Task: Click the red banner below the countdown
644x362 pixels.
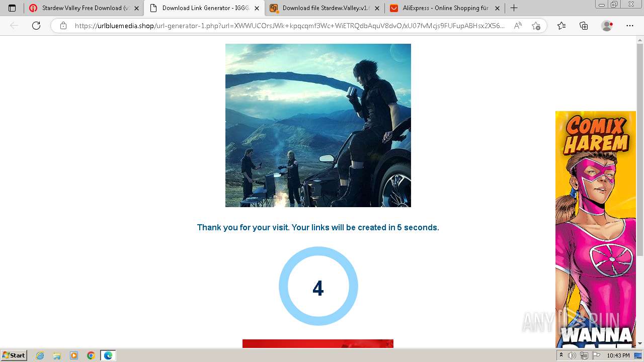Action: point(318,343)
